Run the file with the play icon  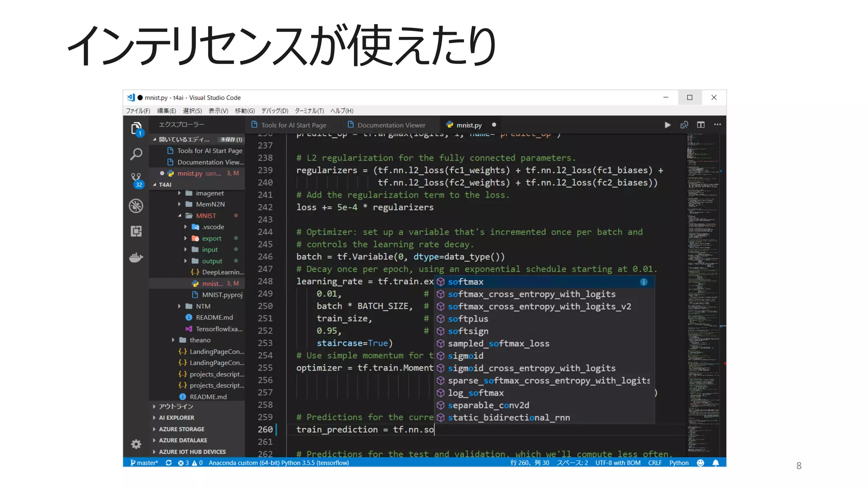tap(668, 125)
